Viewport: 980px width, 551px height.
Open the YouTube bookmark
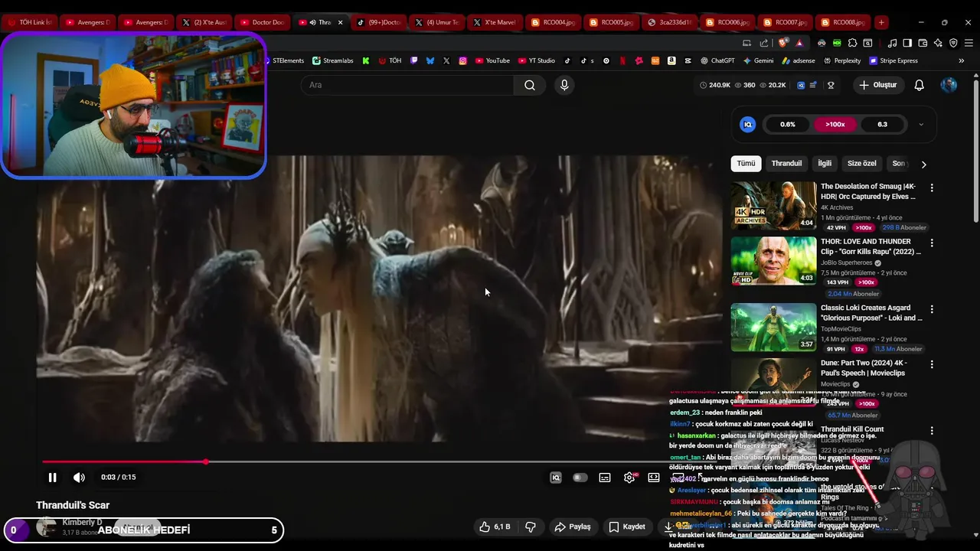coord(492,60)
